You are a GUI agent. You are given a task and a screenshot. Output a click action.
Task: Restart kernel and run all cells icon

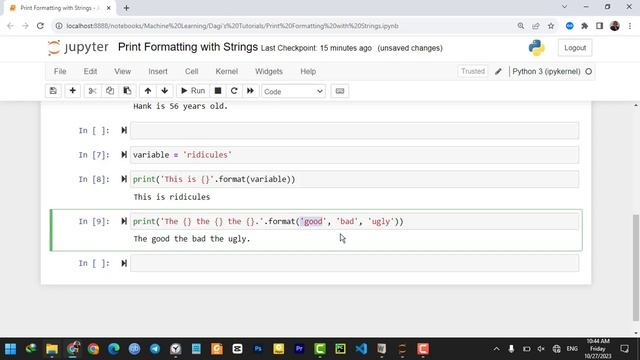(x=250, y=91)
